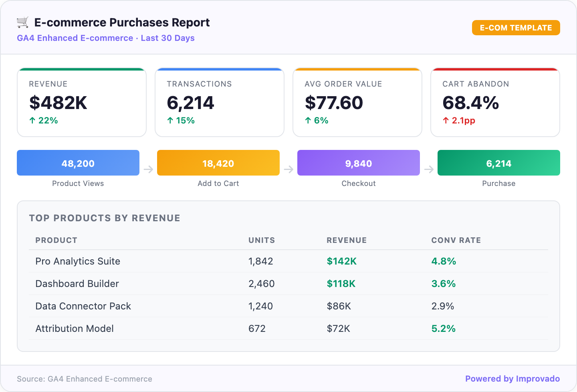This screenshot has width=577, height=392.
Task: Open the Powered by Improvado link
Action: click(512, 378)
